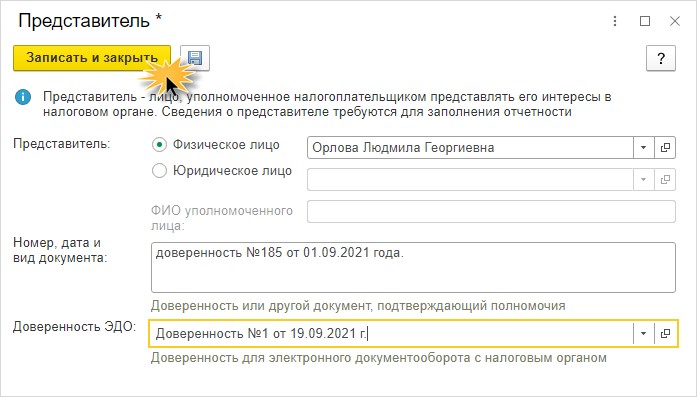Click the floppy disk save icon
697x397 pixels.
point(195,58)
